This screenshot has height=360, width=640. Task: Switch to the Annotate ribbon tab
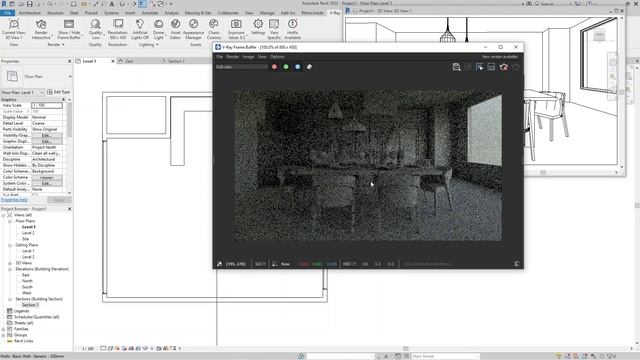point(150,13)
